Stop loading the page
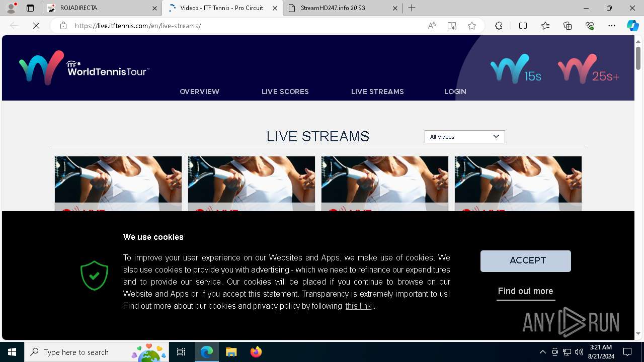 (36, 26)
